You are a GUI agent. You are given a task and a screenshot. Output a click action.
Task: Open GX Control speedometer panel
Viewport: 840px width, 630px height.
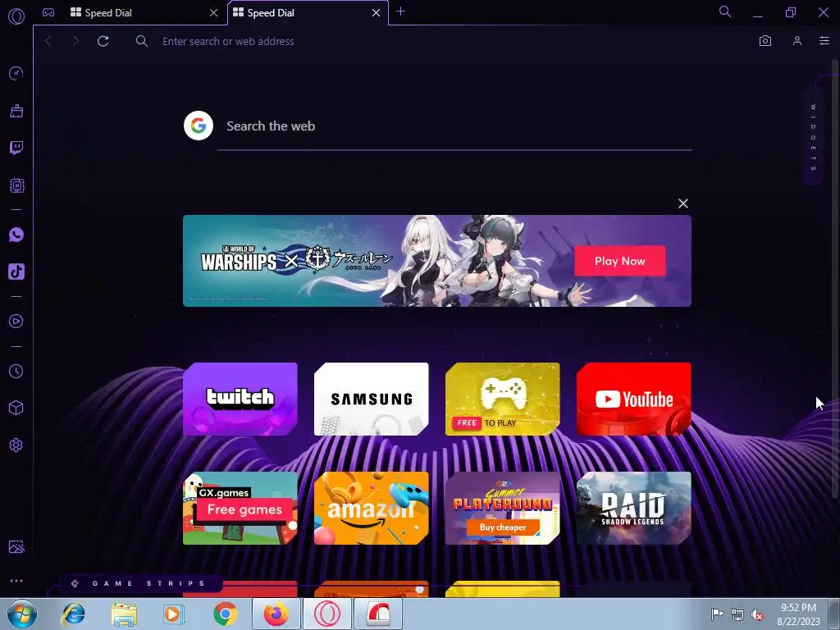(16, 73)
